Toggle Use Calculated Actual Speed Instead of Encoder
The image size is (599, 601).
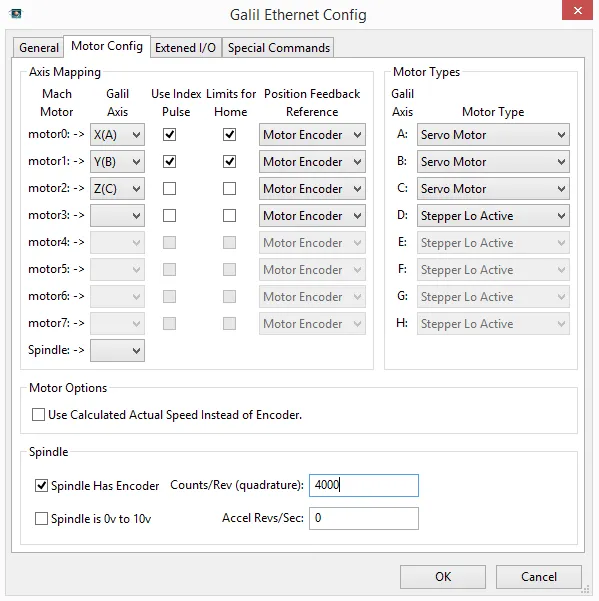(38, 414)
